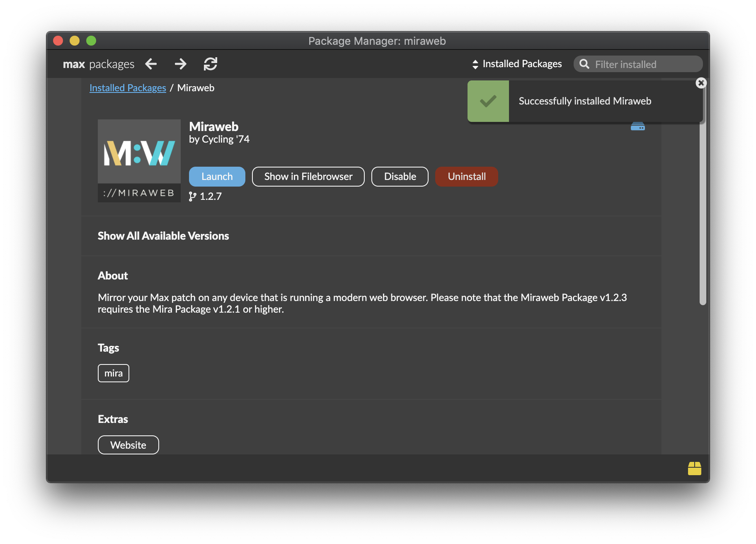Image resolution: width=756 pixels, height=544 pixels.
Task: Dismiss the success notification
Action: point(701,83)
